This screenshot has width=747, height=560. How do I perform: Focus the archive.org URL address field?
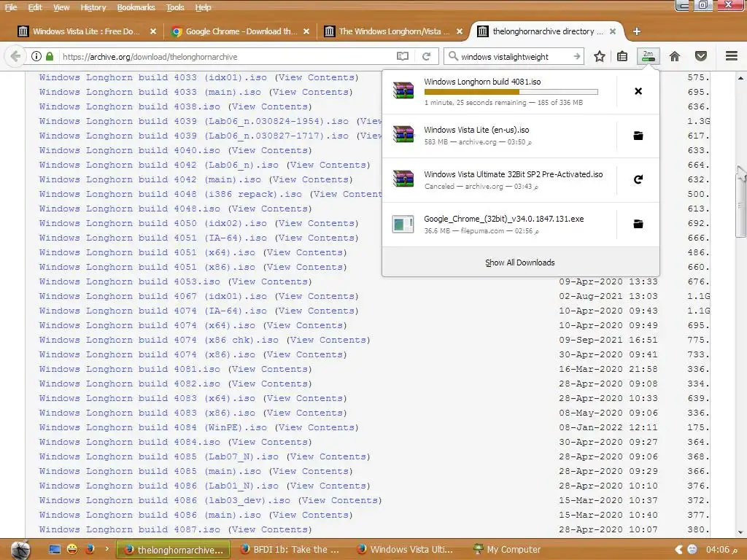(x=227, y=56)
